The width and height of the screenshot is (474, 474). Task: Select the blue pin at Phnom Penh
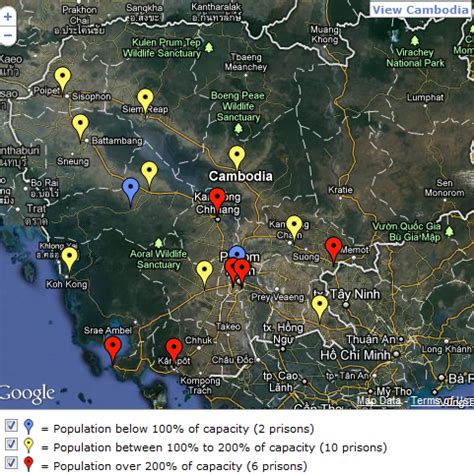click(237, 252)
